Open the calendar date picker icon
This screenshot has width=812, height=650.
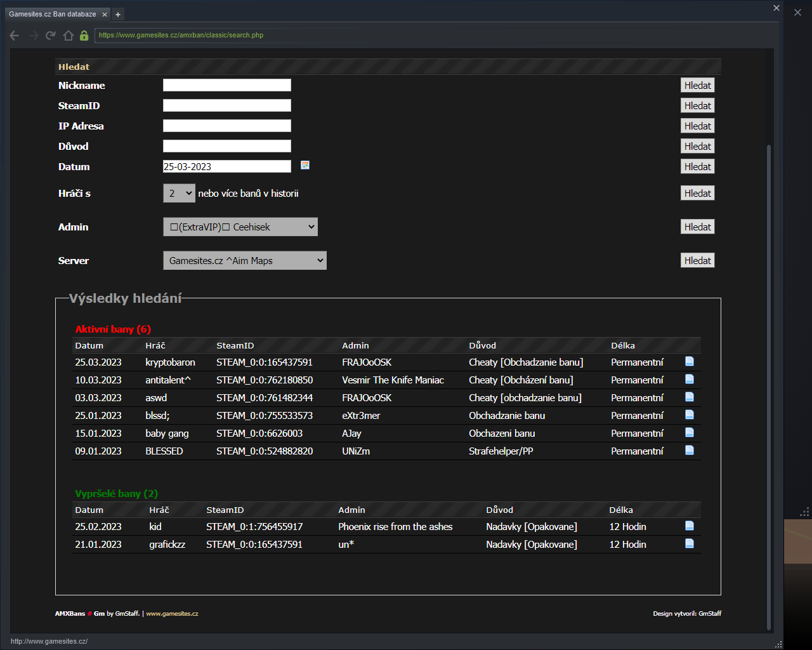coord(305,165)
